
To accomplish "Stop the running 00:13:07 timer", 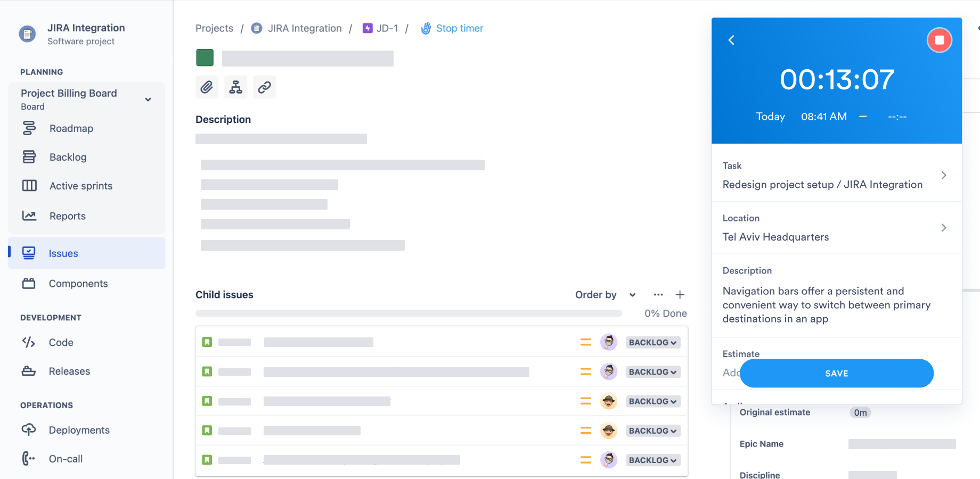I will 939,40.
